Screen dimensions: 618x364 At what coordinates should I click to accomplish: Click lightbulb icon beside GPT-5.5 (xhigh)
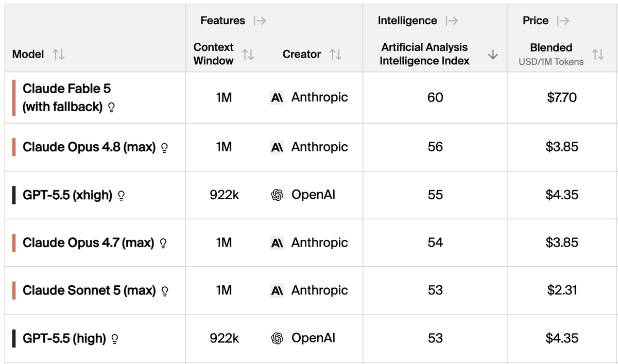pyautogui.click(x=122, y=196)
